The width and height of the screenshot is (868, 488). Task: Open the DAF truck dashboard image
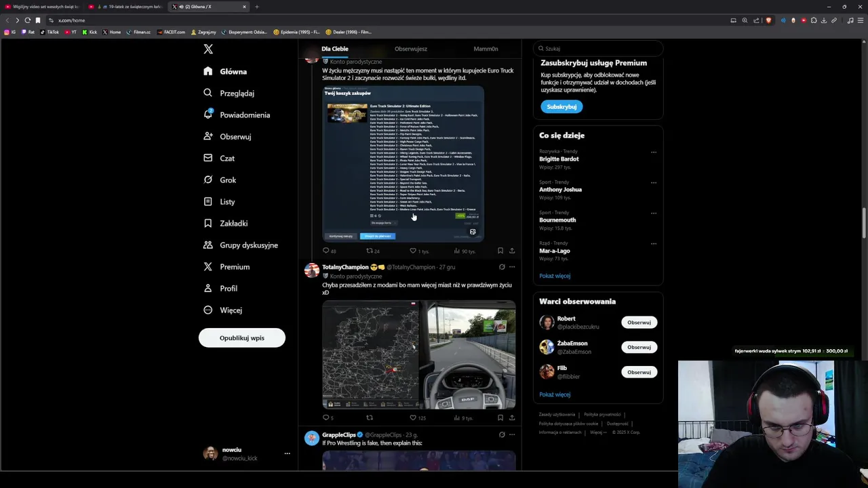[468, 355]
